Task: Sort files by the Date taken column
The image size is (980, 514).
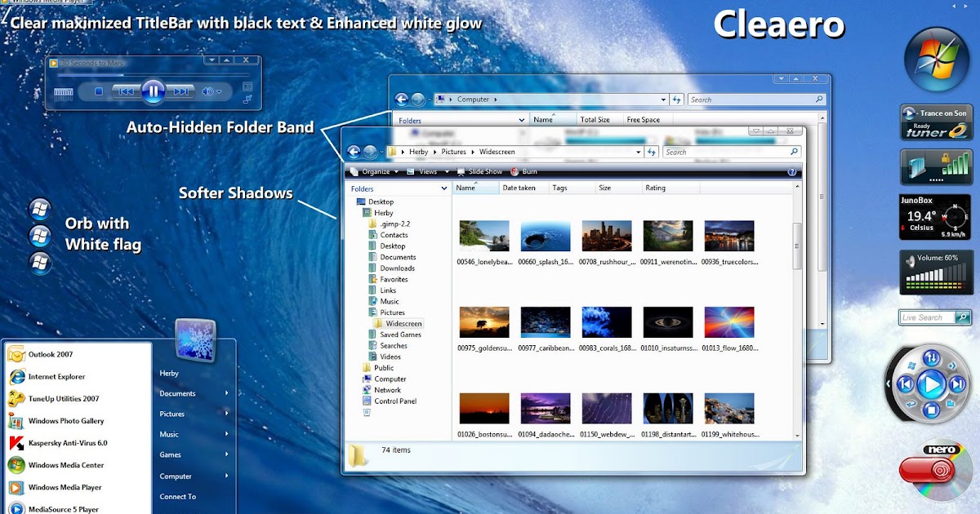Action: [519, 188]
